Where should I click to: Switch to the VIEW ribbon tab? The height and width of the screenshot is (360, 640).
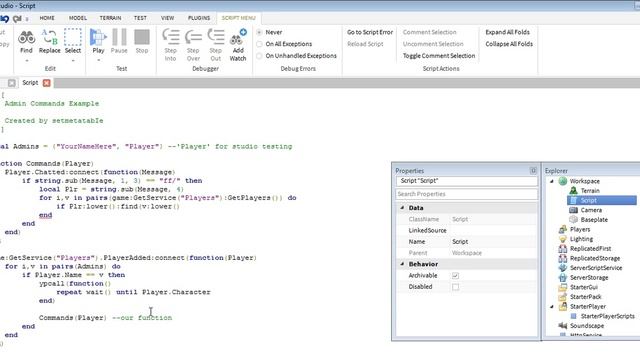(x=167, y=18)
